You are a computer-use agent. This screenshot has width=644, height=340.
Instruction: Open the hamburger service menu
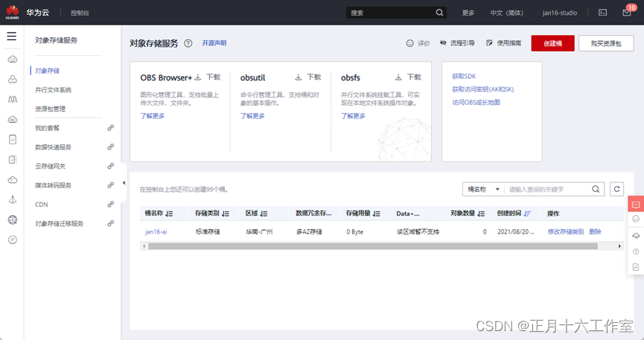[x=11, y=36]
